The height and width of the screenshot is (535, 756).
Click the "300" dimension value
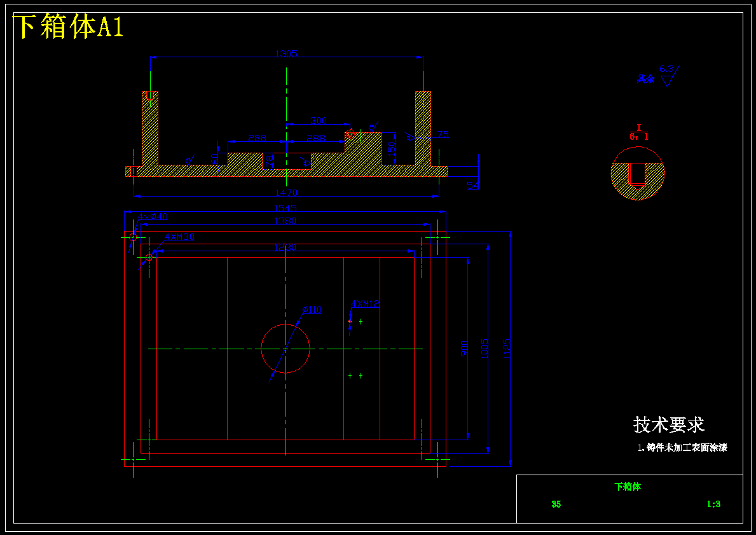pos(318,121)
